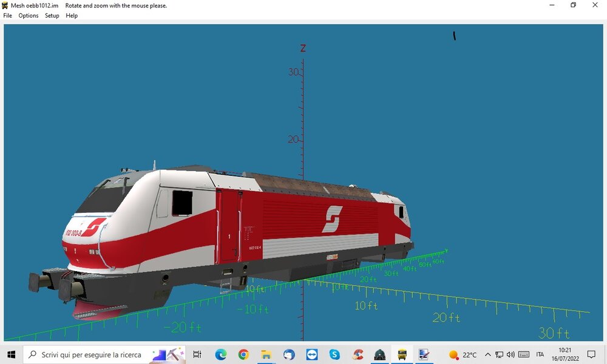
Task: Open the volume control in the system tray
Action: [511, 354]
